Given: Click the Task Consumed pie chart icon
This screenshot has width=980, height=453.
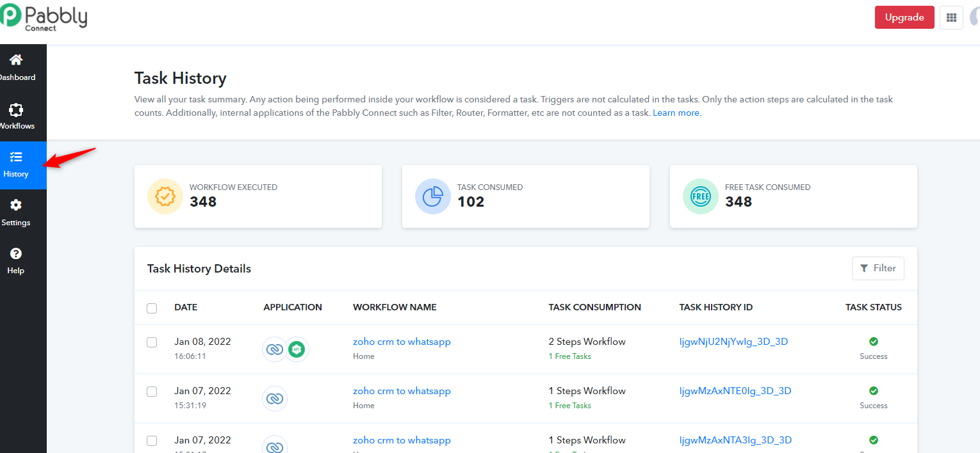Looking at the screenshot, I should [433, 196].
